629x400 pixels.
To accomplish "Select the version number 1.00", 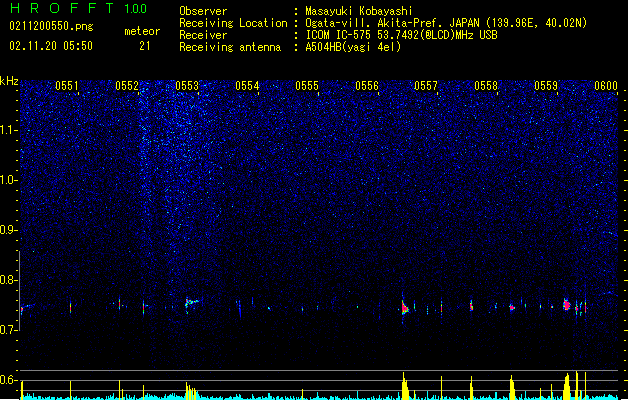I will pyautogui.click(x=136, y=9).
